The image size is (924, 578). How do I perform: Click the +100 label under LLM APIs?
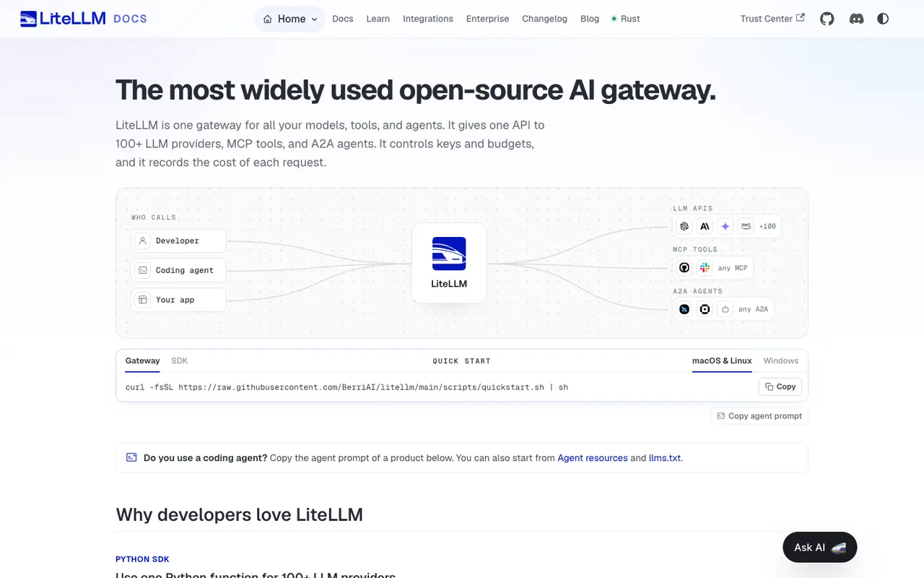767,226
